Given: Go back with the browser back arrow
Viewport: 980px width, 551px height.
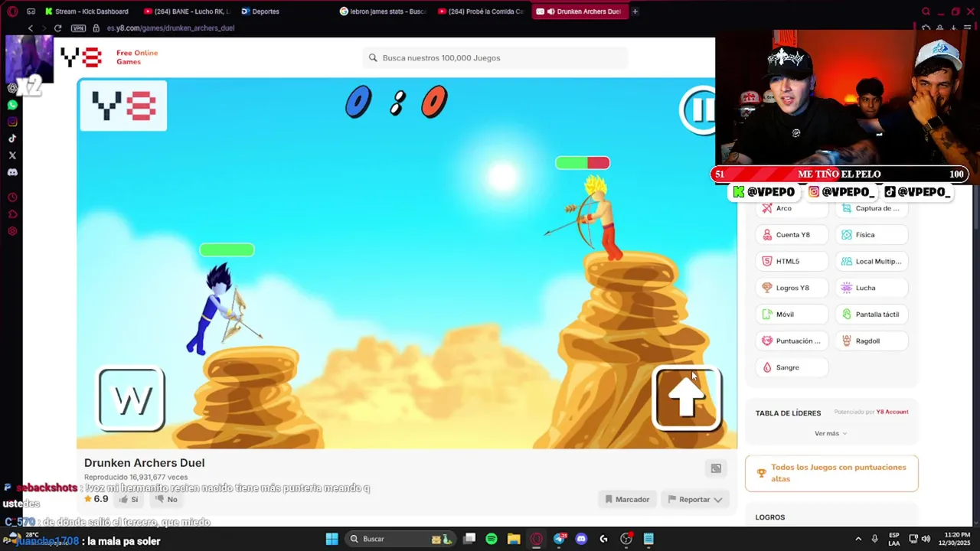Looking at the screenshot, I should click(31, 28).
